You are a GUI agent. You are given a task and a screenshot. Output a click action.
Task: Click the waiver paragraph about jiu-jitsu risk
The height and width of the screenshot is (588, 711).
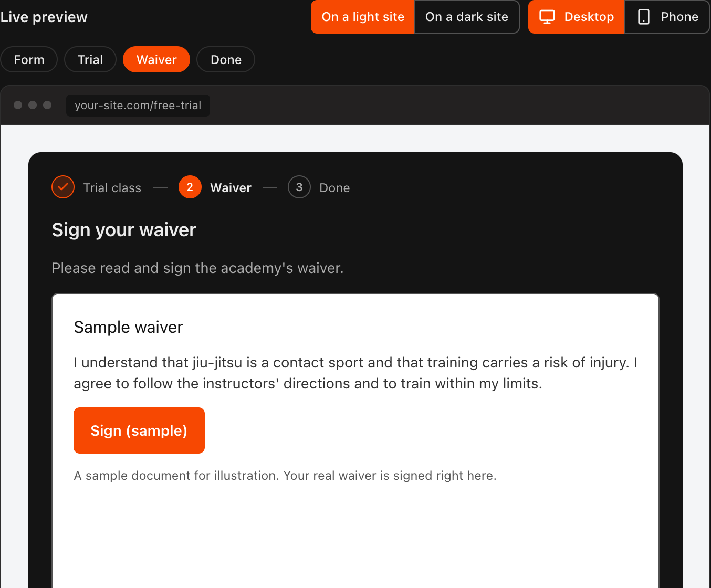click(355, 373)
